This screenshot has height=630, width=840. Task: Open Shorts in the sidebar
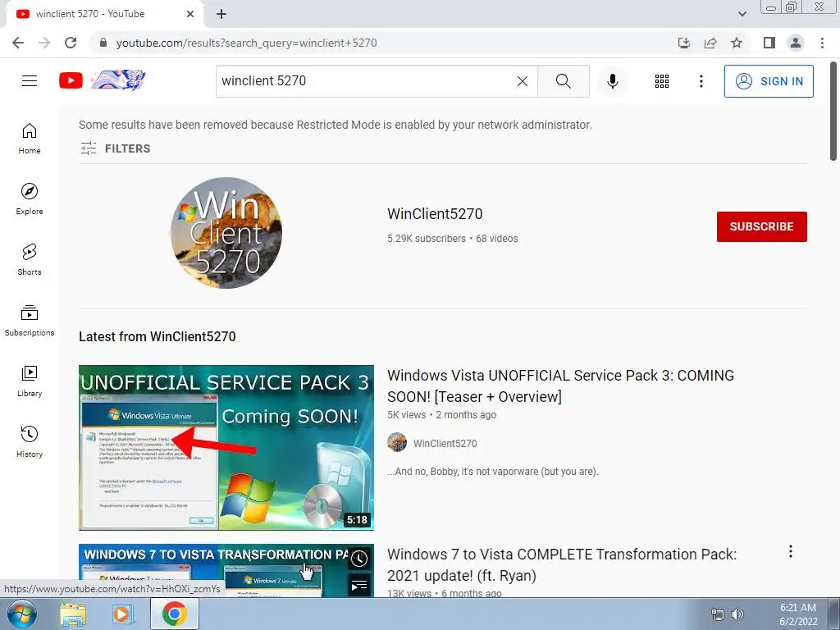pyautogui.click(x=30, y=260)
